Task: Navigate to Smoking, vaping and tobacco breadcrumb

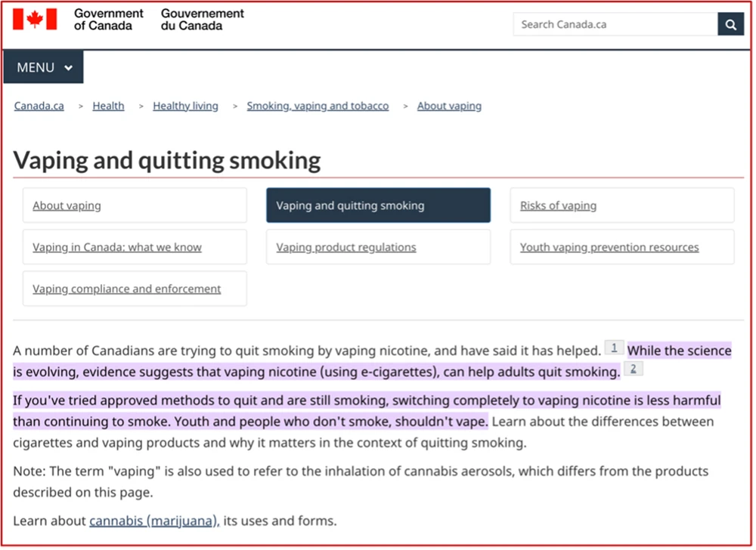Action: click(x=318, y=106)
